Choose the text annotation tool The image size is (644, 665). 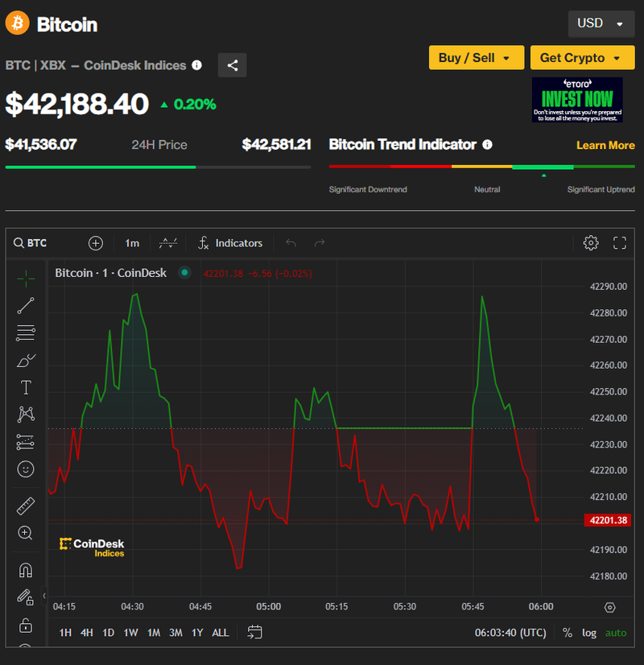(x=26, y=387)
